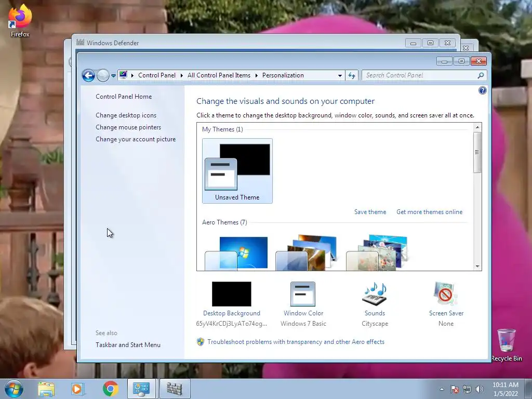Screen dimensions: 532x399
Task: Close the Windows Defender window
Action: tap(447, 43)
